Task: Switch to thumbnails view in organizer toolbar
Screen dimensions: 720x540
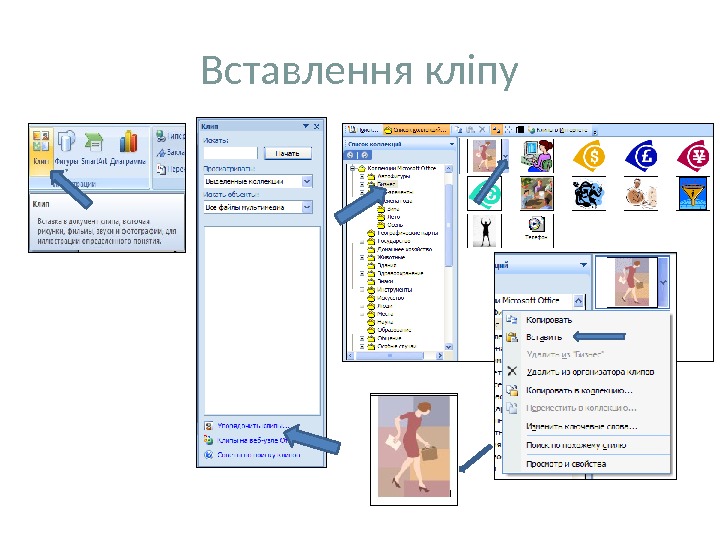Action: (x=496, y=130)
